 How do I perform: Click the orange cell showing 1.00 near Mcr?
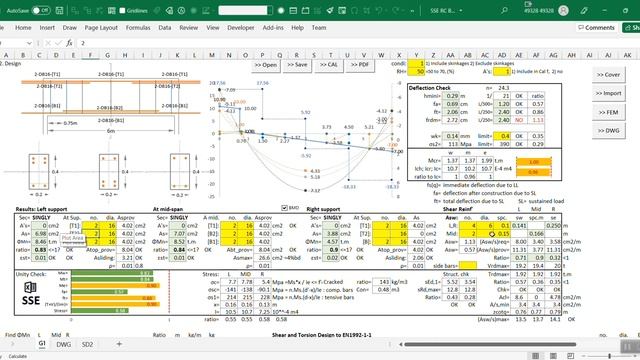coord(533,162)
